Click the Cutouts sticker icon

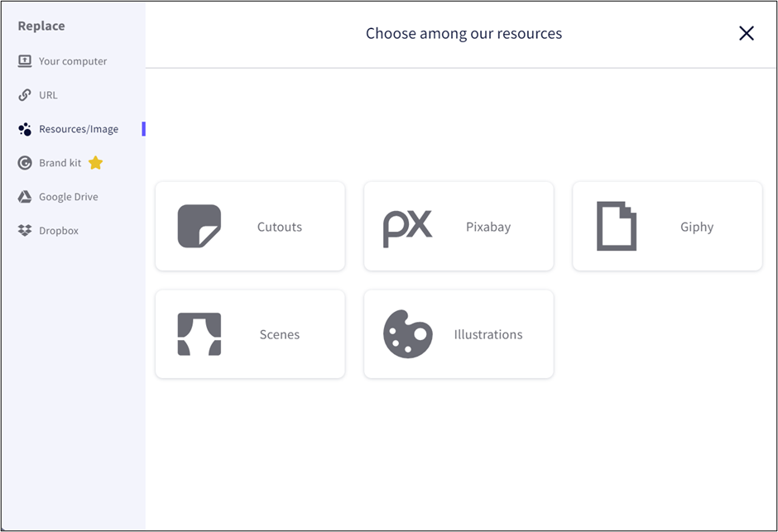coord(199,227)
